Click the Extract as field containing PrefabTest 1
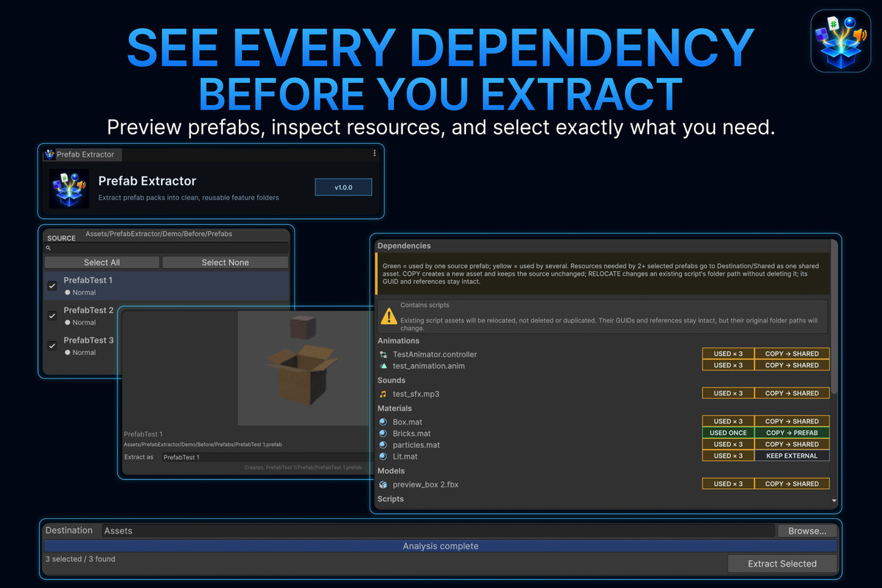882x588 pixels. (265, 457)
